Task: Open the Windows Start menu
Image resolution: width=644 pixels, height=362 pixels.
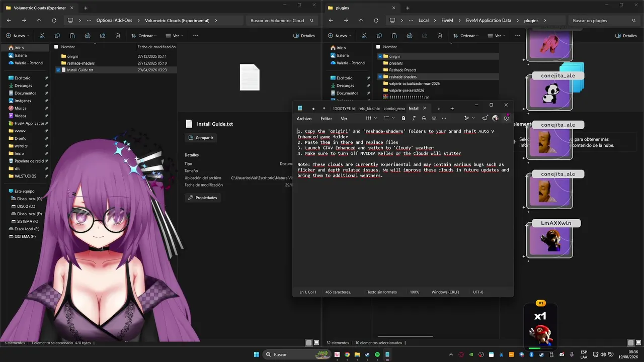Action: click(x=257, y=355)
